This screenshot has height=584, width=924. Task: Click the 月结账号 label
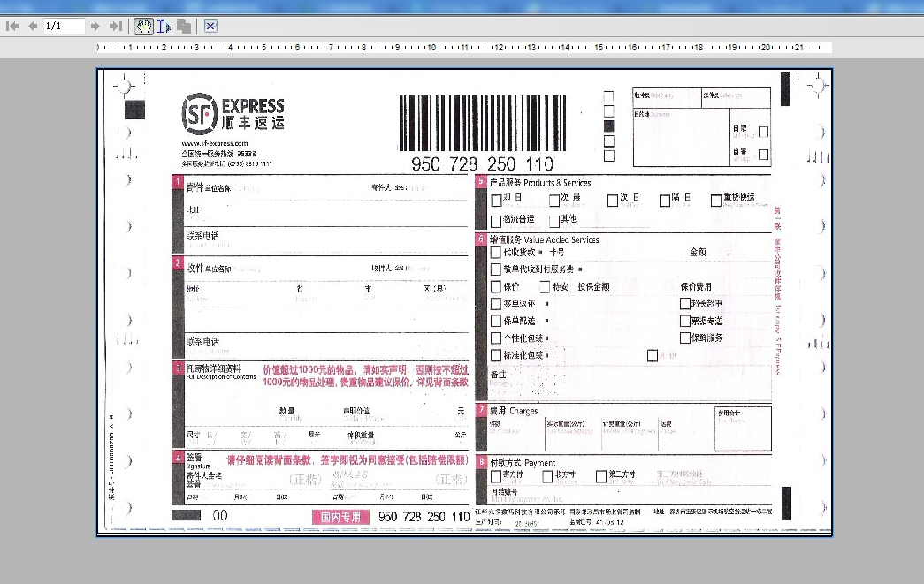click(x=504, y=491)
